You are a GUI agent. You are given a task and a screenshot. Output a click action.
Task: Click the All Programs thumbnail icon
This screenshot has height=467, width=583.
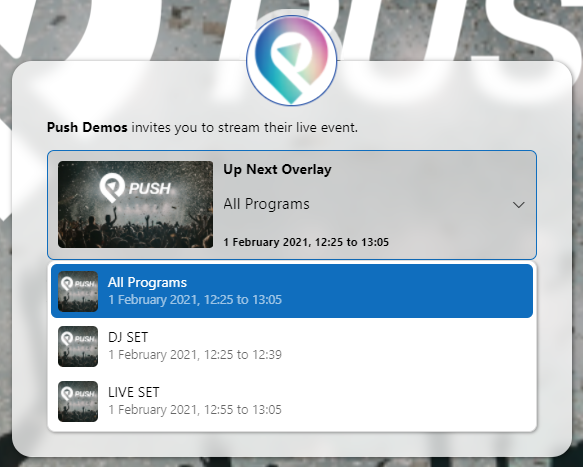78,291
